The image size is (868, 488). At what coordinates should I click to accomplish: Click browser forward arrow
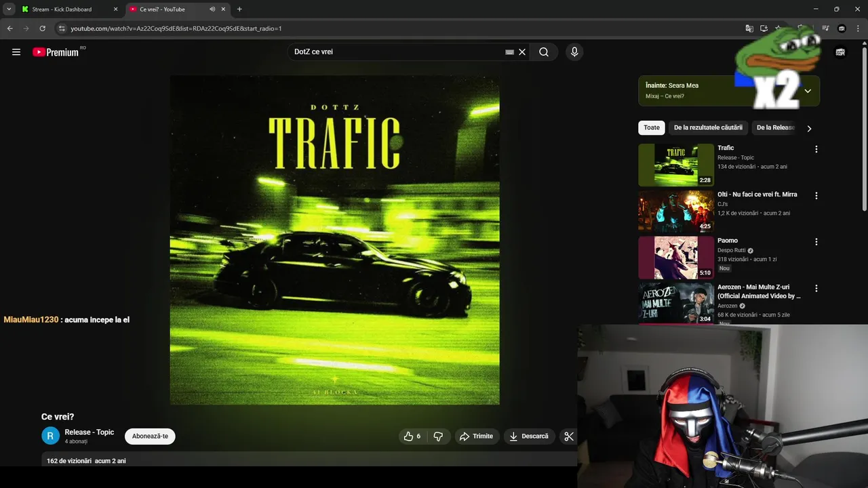point(26,28)
